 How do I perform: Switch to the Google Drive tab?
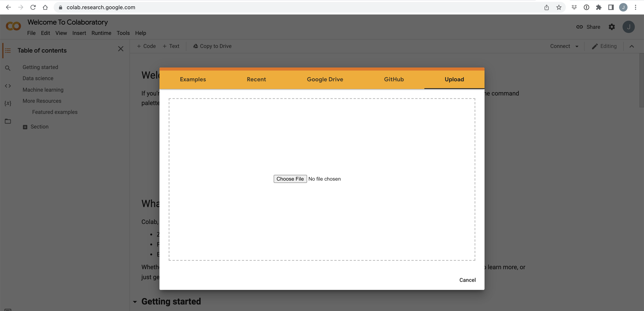325,80
